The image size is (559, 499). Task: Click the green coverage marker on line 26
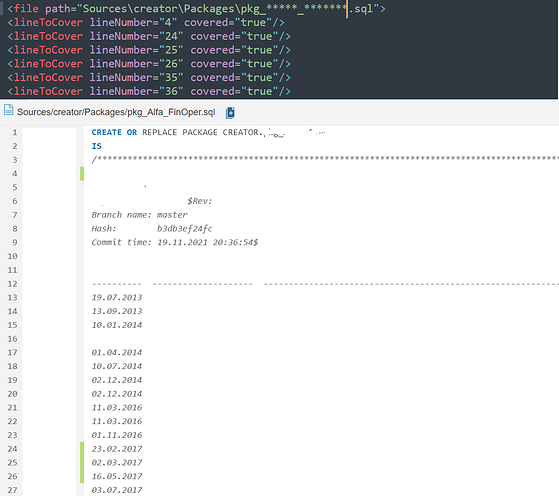coord(82,476)
